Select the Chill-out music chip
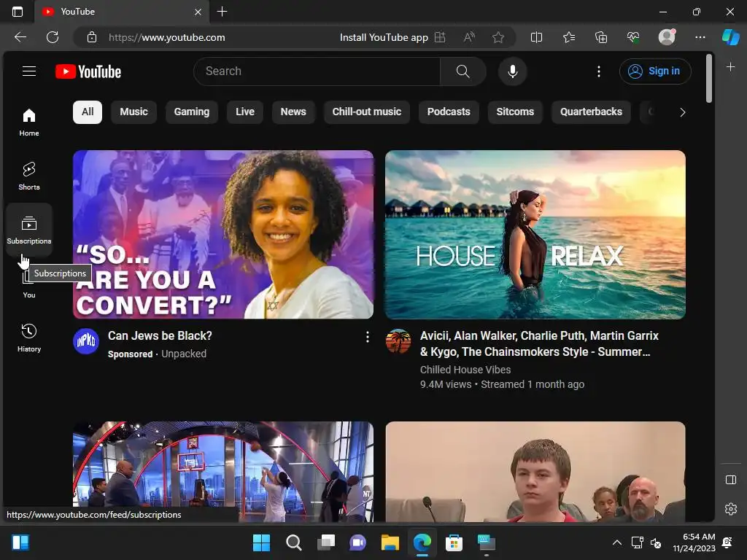 tap(367, 112)
